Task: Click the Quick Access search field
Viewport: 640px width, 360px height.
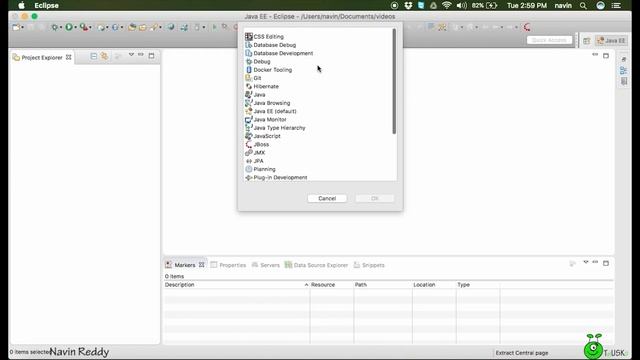Action: coord(549,40)
